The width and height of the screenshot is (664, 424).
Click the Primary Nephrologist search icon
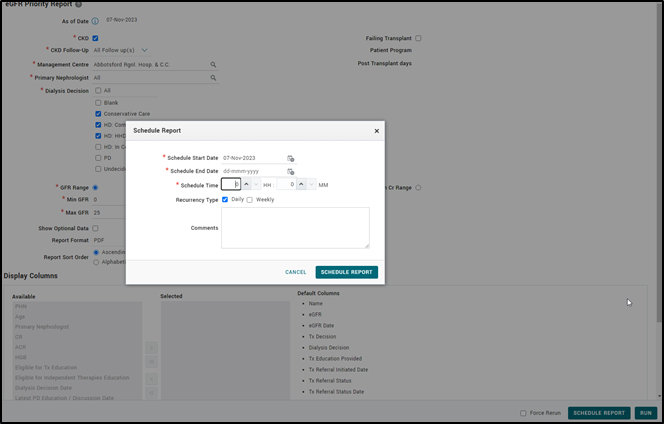coord(213,77)
